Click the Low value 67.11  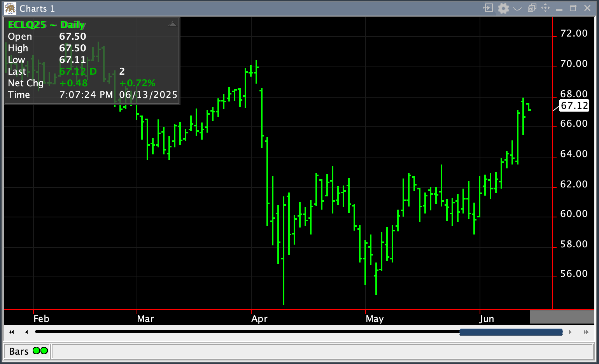coord(73,60)
